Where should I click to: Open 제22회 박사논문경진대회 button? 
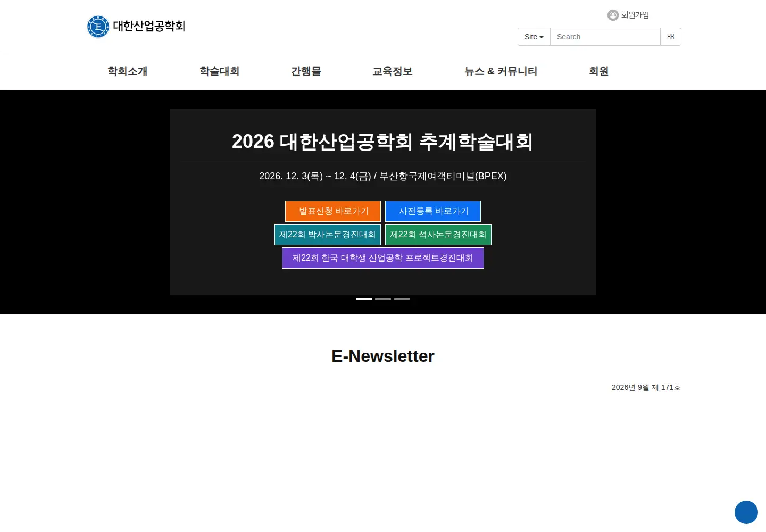[x=328, y=235]
